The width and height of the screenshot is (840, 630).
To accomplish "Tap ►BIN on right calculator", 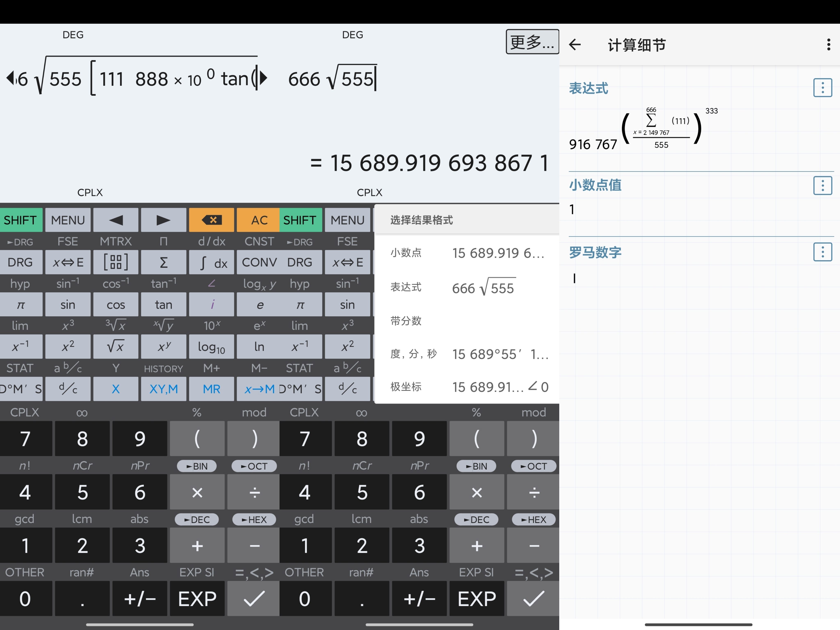I will (476, 466).
